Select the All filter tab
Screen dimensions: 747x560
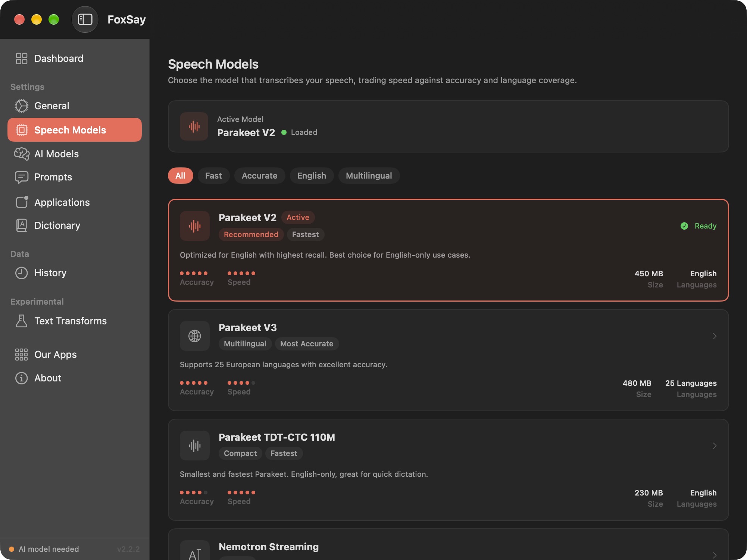(181, 176)
